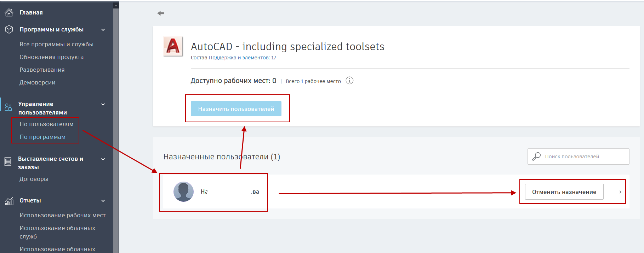Viewport: 644px width, 253px height.
Task: Expand user row details chevron
Action: (x=620, y=192)
